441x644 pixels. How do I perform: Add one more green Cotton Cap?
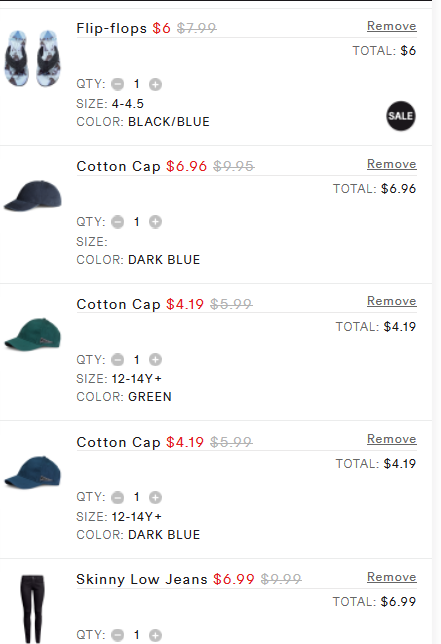pos(155,360)
